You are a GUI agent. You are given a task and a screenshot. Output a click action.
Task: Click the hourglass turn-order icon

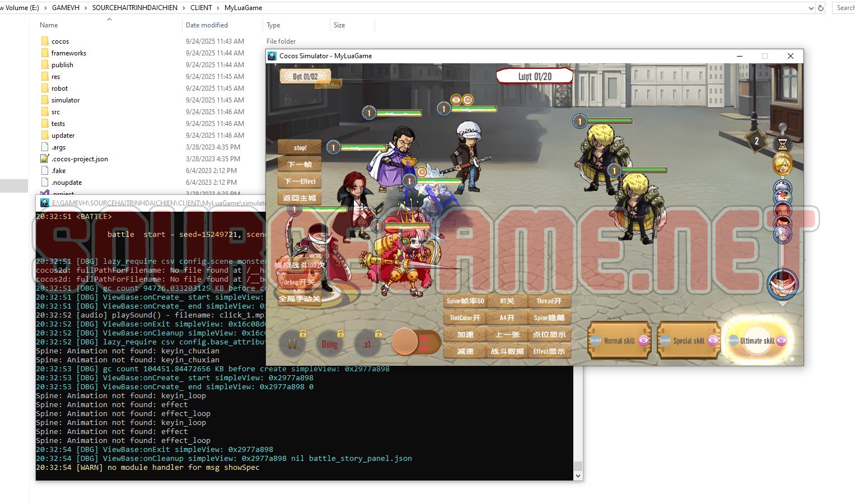tap(782, 144)
